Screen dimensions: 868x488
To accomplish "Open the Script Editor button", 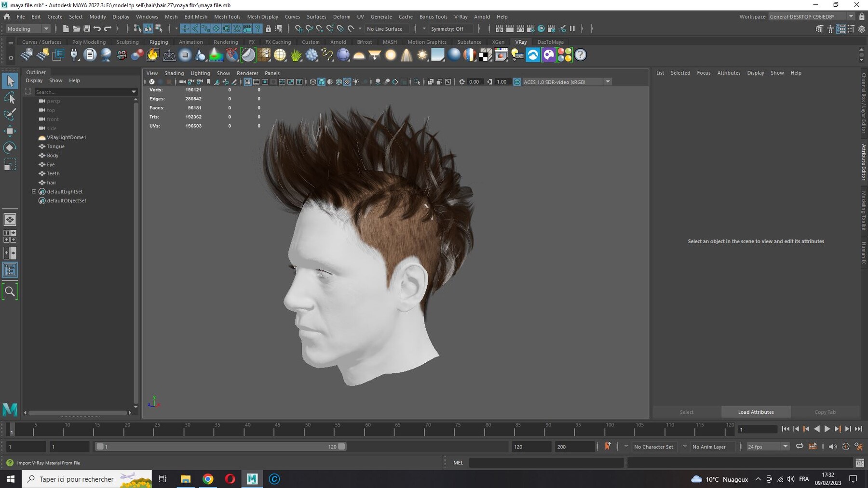I will 859,463.
